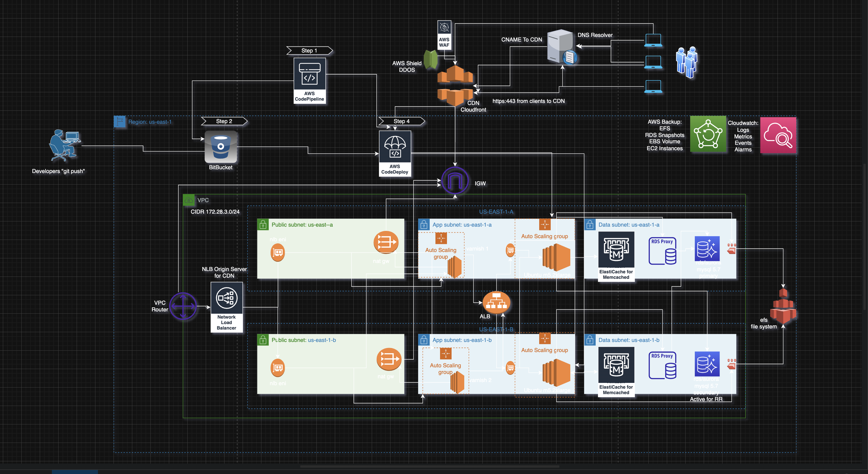868x474 pixels.
Task: Select the top client laptop icon
Action: (653, 40)
